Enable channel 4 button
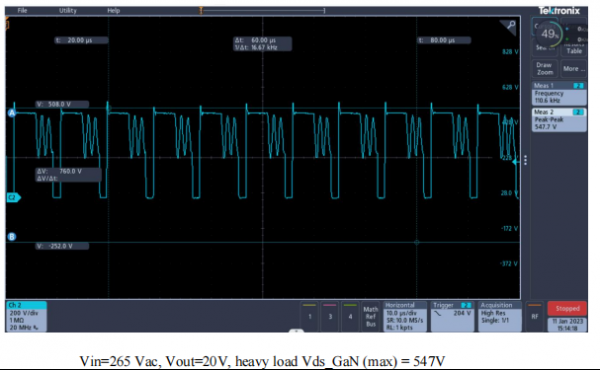600x370 pixels. (350, 316)
